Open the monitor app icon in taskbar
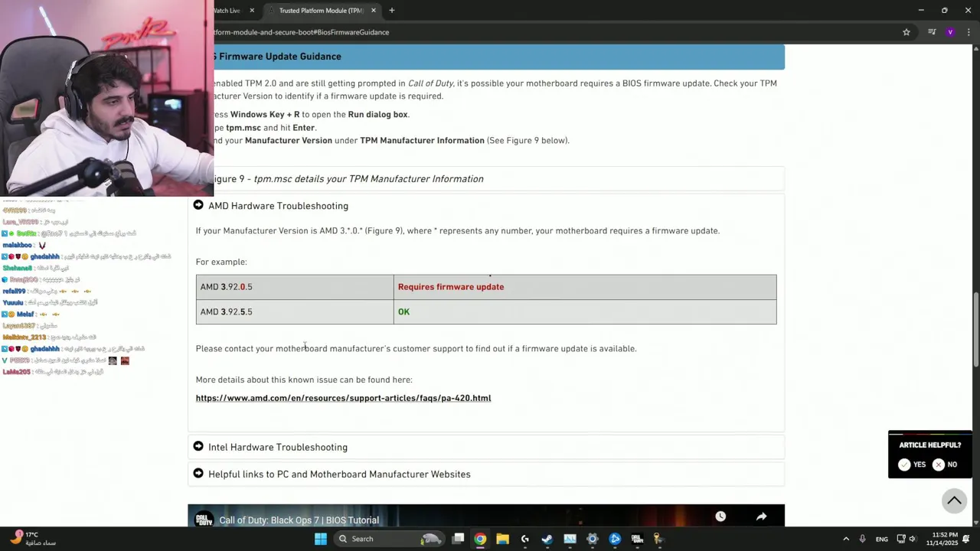980x551 pixels. click(570, 539)
